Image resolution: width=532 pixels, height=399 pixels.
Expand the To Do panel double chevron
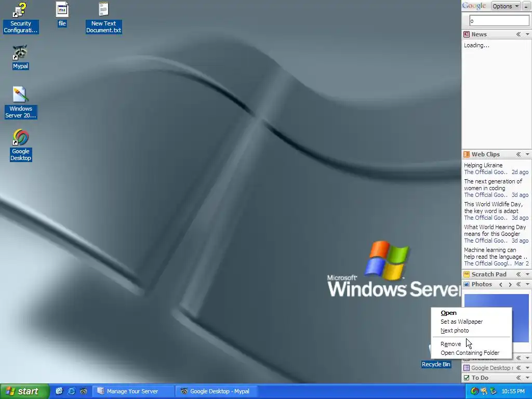(x=518, y=378)
